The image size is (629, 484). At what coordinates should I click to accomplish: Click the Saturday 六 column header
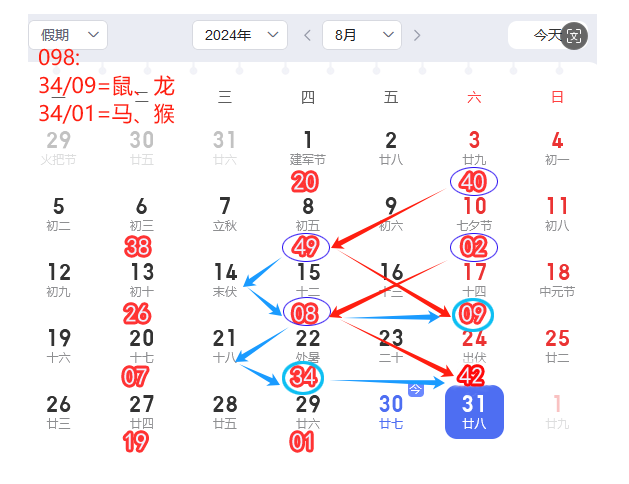coord(474,97)
